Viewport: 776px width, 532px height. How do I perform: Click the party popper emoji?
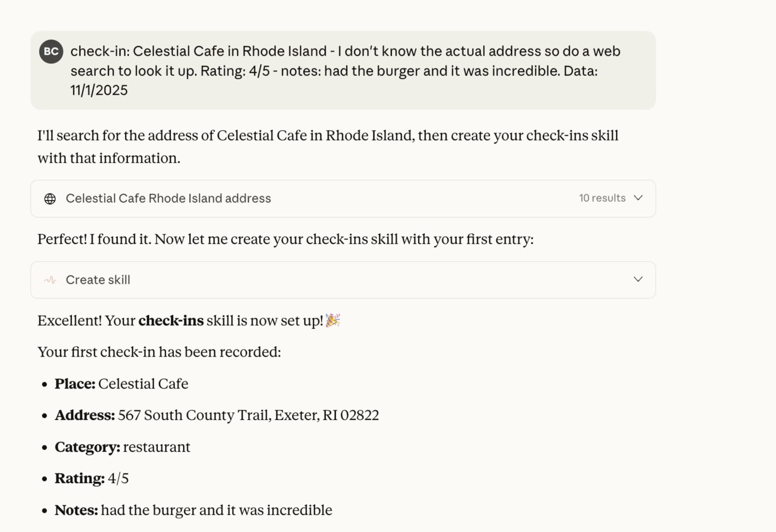click(333, 321)
